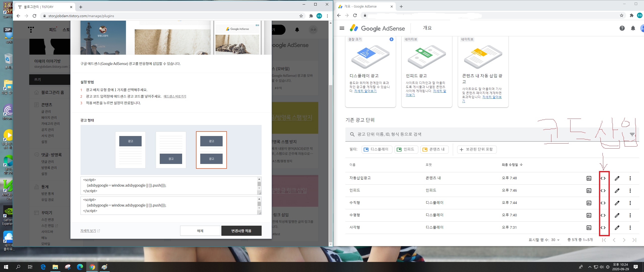Open more options for 수직형 row

[x=630, y=203]
